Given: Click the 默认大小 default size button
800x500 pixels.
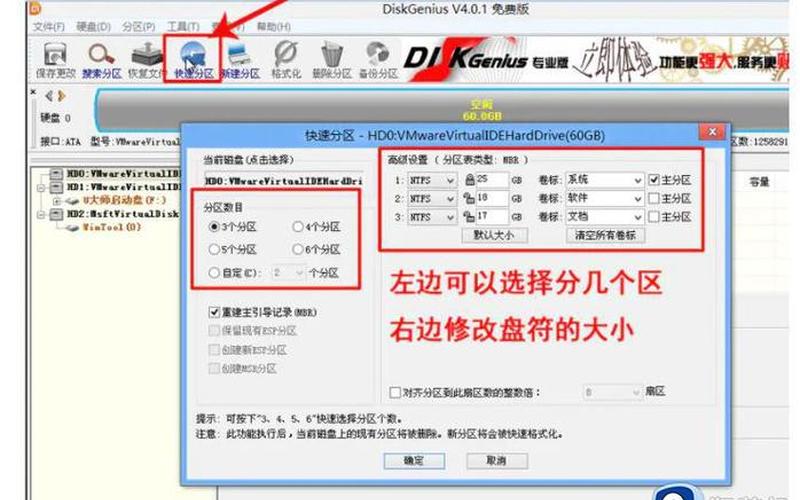Looking at the screenshot, I should pyautogui.click(x=494, y=235).
